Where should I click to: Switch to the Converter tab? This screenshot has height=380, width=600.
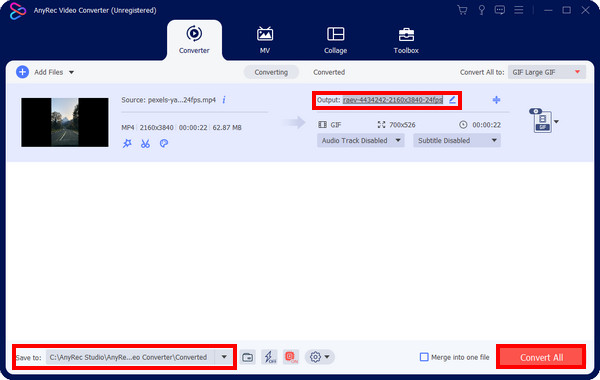[x=194, y=40]
